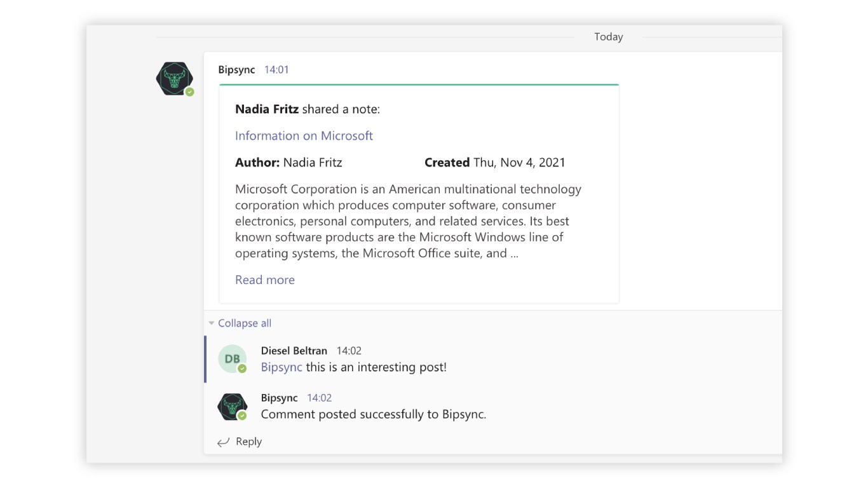Click the Bipsync sender name on the main post
Viewport: 868px width, 488px height.
click(x=236, y=70)
